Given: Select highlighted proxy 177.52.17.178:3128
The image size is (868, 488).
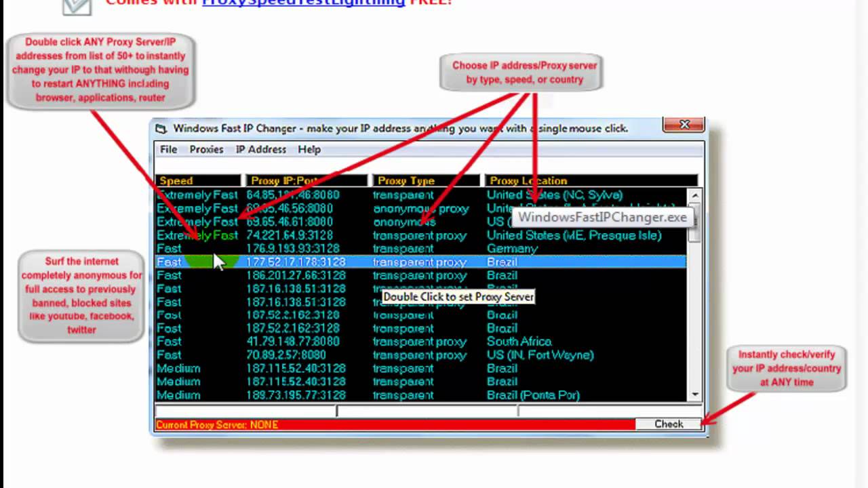Looking at the screenshot, I should click(296, 262).
